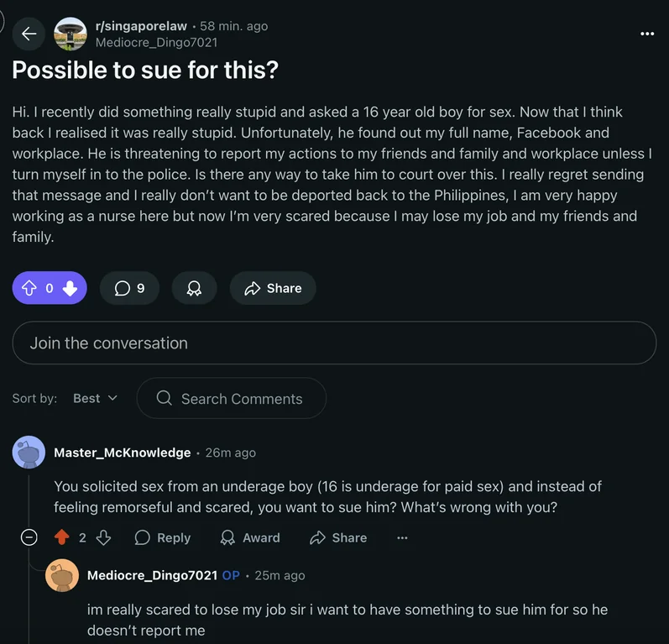Go back using the arrow icon
The image size is (669, 644).
(29, 34)
